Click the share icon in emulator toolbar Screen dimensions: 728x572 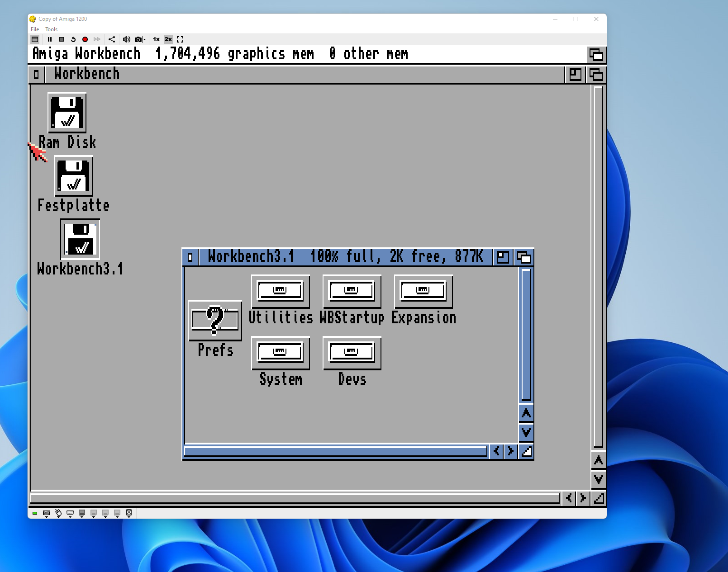click(112, 39)
